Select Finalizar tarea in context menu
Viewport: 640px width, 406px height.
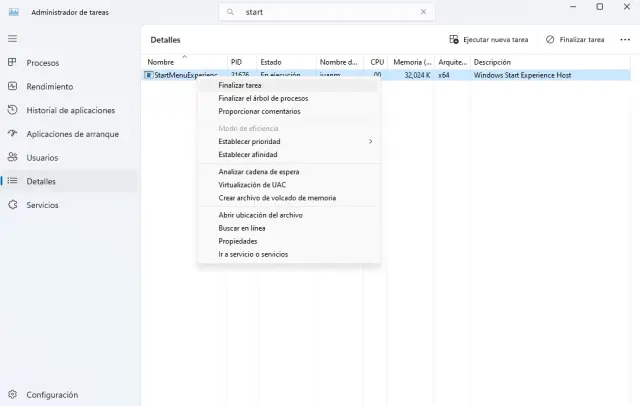pos(240,85)
